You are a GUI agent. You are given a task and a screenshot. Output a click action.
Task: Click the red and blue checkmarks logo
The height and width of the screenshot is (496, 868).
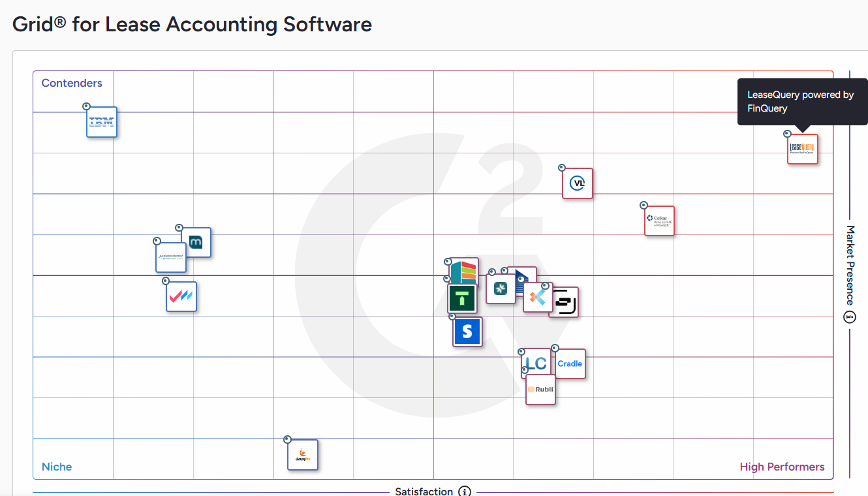181,296
